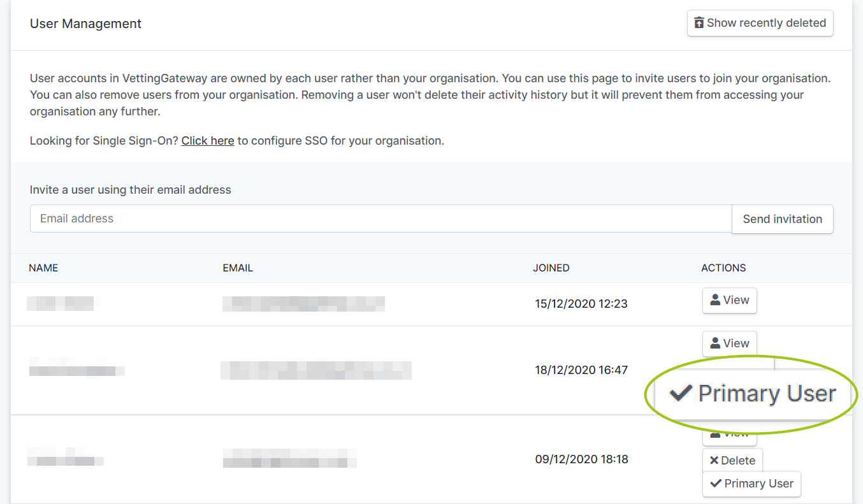Click the person icon on the 15/12/2020 row's View button

[715, 300]
